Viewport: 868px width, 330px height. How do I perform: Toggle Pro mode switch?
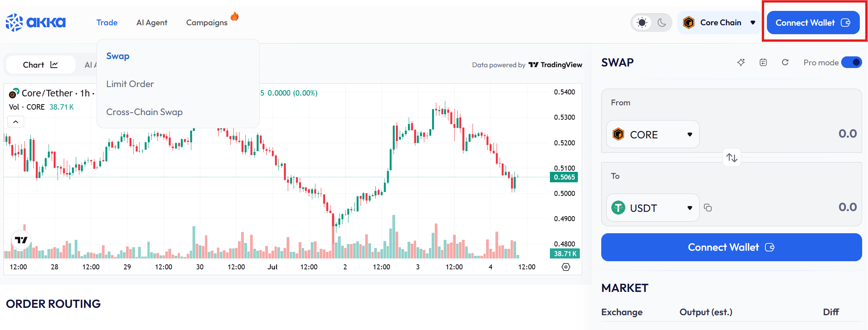coord(851,63)
